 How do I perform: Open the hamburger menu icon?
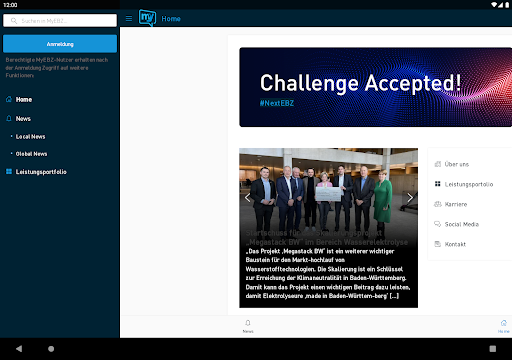coord(129,19)
